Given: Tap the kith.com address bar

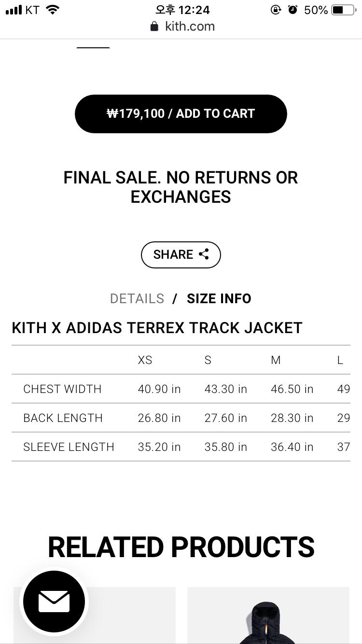Looking at the screenshot, I should [x=189, y=27].
